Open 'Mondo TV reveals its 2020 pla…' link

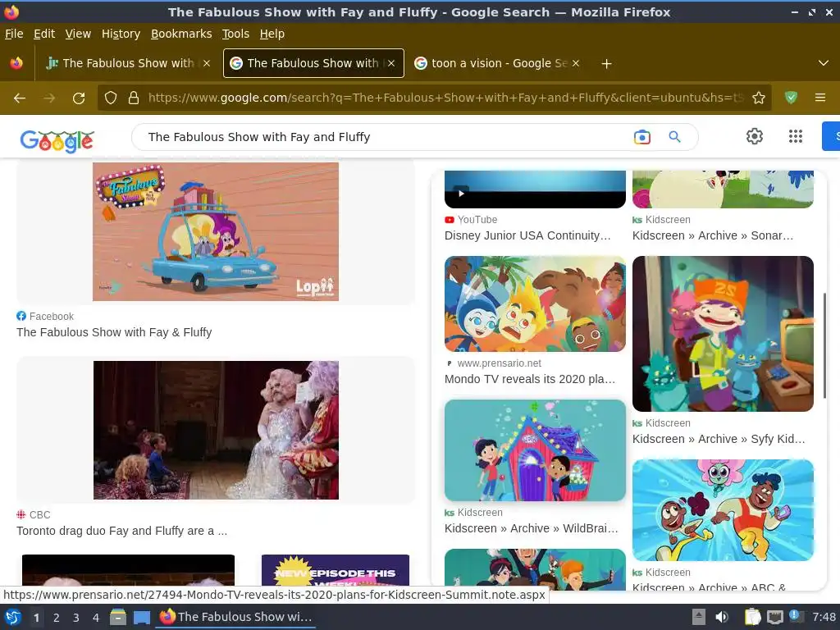(x=530, y=379)
